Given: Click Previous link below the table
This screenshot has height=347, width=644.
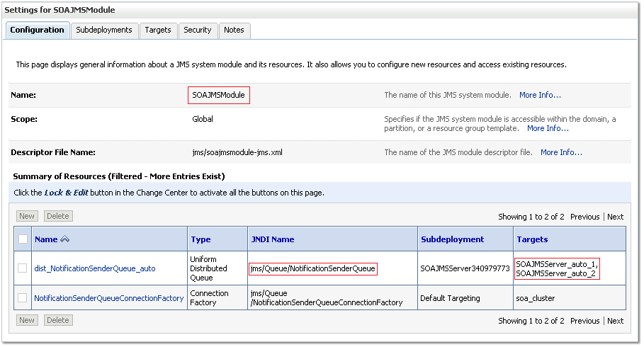Looking at the screenshot, I should tap(584, 321).
